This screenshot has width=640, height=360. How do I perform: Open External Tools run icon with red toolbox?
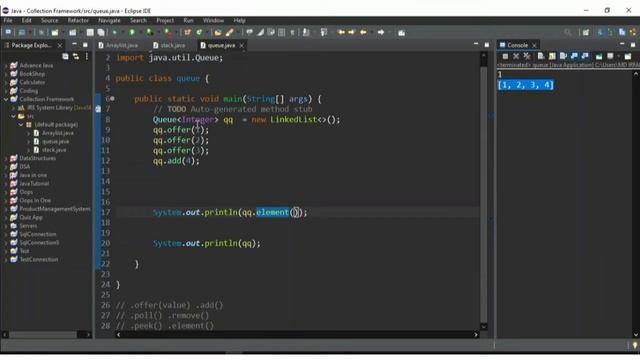tap(168, 32)
